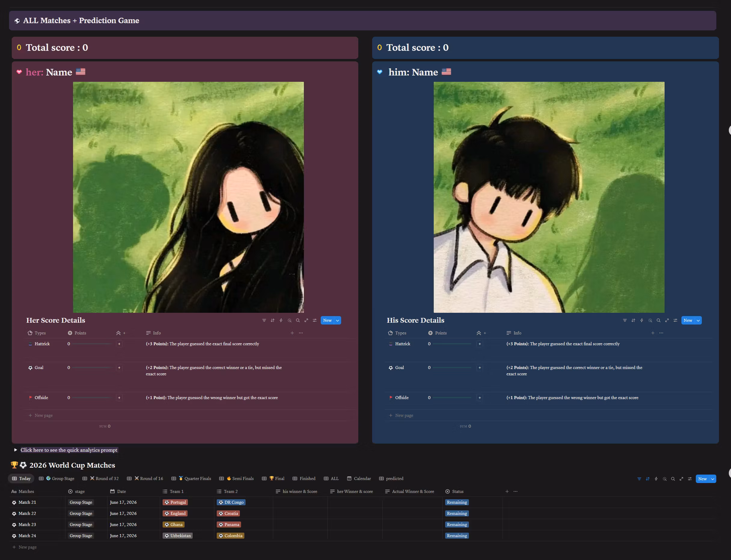Switch to the Round of 16 tab
731x560 pixels.
148,478
